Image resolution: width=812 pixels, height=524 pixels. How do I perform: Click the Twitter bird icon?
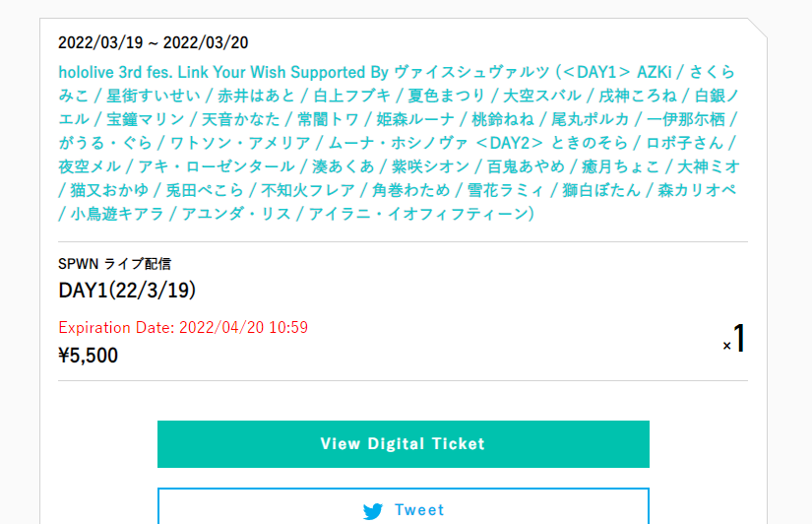(x=373, y=511)
